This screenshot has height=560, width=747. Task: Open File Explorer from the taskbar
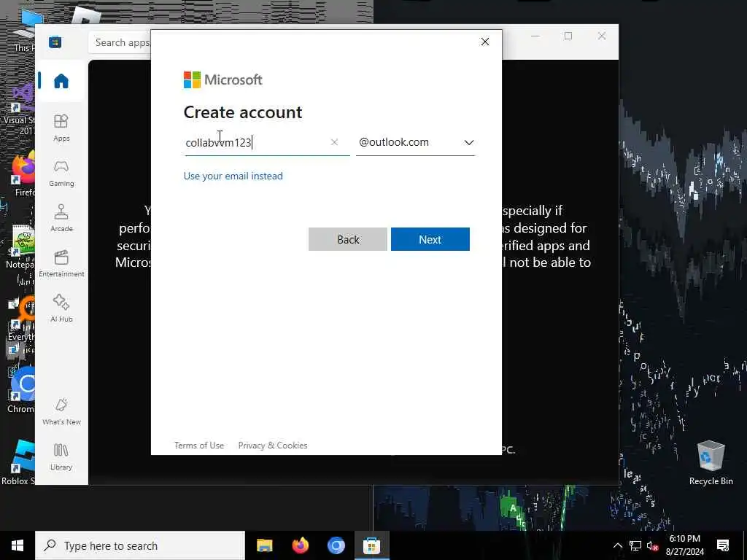264,545
